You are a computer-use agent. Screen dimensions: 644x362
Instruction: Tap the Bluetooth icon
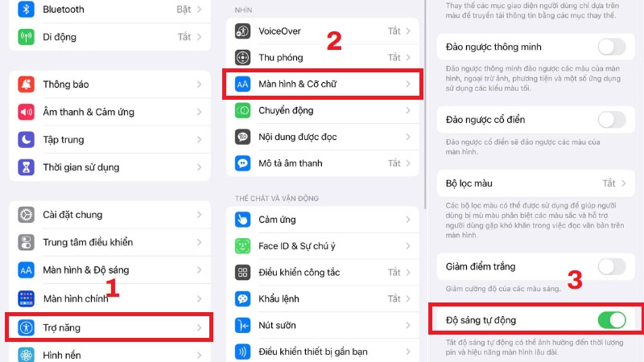26,9
